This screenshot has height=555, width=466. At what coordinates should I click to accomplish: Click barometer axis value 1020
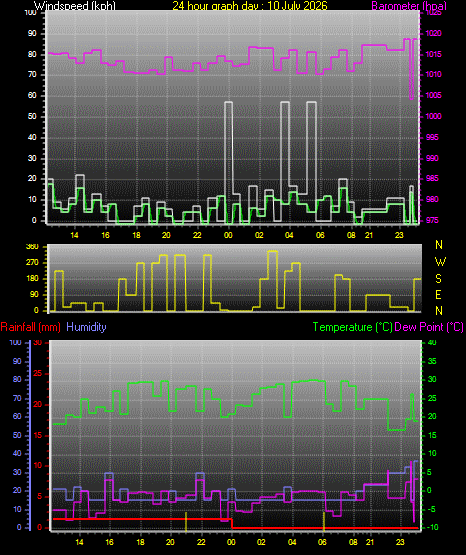click(x=433, y=33)
